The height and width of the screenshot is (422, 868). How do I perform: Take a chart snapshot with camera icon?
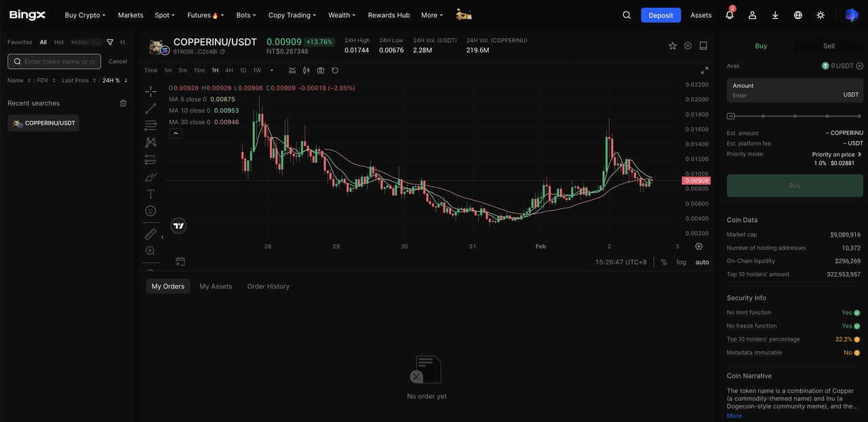tap(321, 71)
